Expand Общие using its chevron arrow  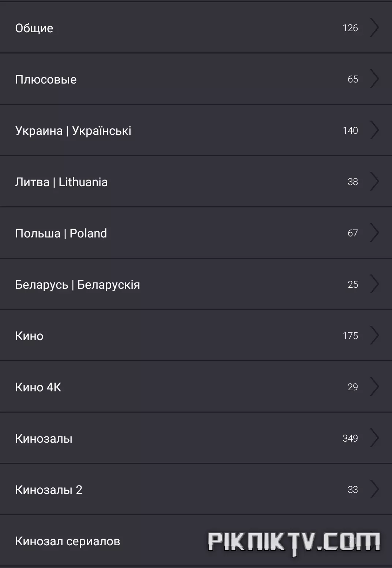[374, 27]
